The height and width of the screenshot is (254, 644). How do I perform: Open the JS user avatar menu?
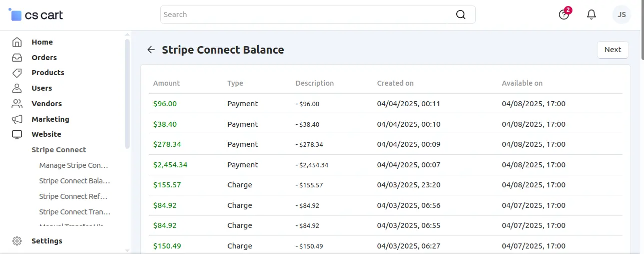pyautogui.click(x=622, y=15)
